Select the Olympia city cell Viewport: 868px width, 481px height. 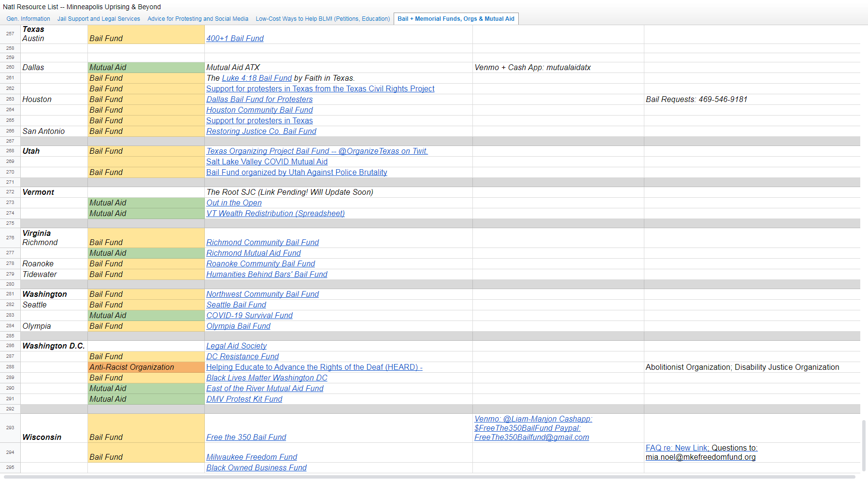[54, 326]
